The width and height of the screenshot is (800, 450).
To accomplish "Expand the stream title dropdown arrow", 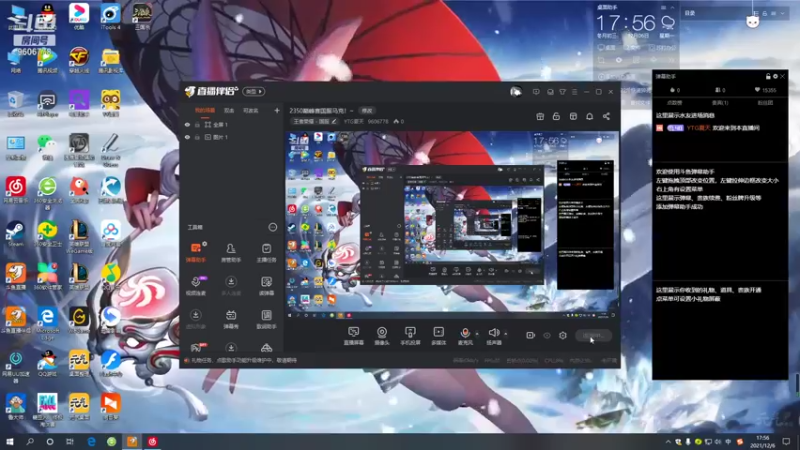I will pyautogui.click(x=352, y=111).
